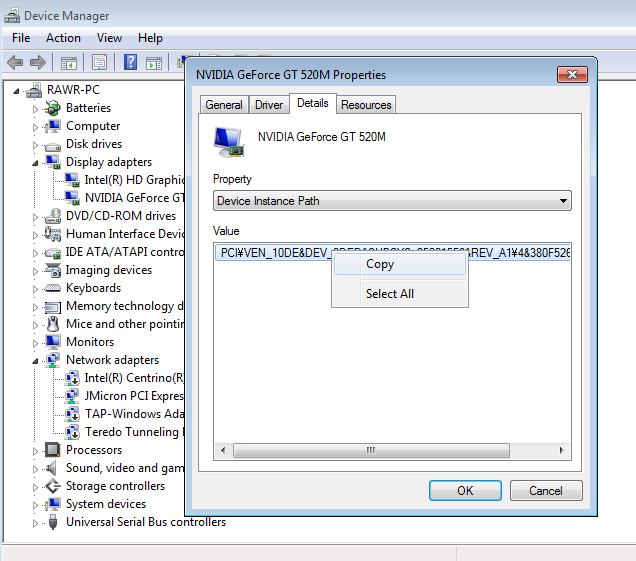Image resolution: width=636 pixels, height=561 pixels.
Task: Click the Properties toolbar icon
Action: 99,62
